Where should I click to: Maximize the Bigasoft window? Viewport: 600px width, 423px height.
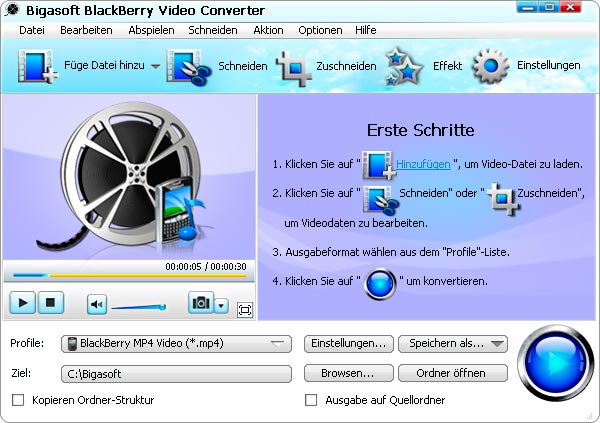(x=549, y=7)
